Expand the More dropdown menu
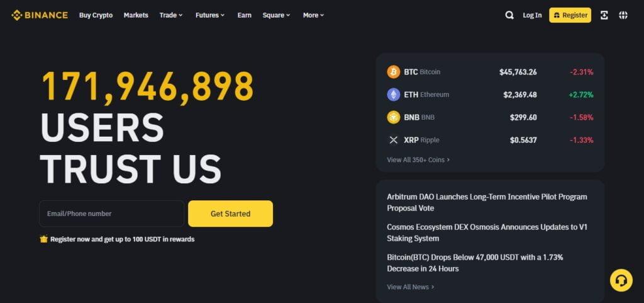This screenshot has height=303, width=644. tap(313, 15)
